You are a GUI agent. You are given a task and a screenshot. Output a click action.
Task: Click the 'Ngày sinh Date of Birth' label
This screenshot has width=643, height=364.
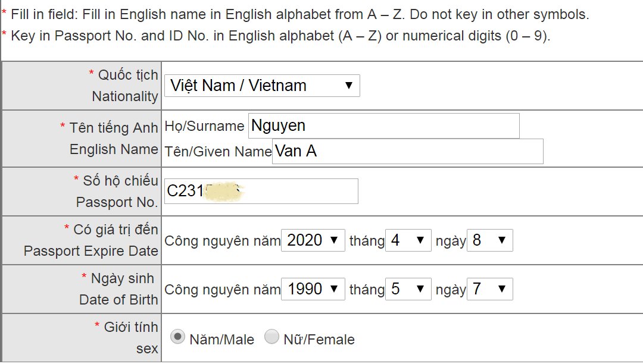118,289
